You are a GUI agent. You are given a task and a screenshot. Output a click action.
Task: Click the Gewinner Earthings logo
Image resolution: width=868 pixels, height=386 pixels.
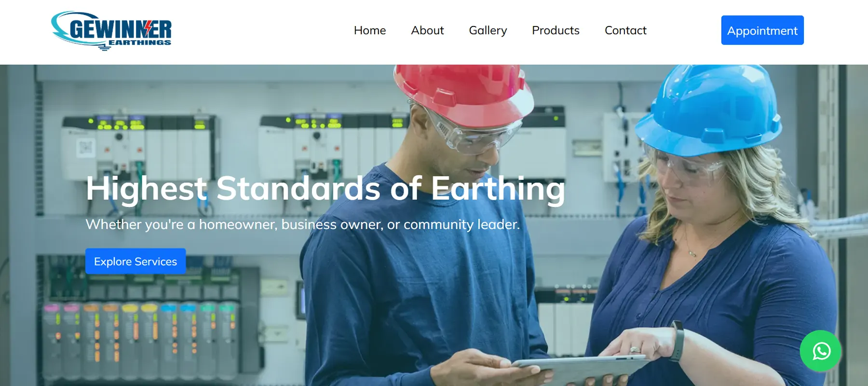(x=111, y=31)
